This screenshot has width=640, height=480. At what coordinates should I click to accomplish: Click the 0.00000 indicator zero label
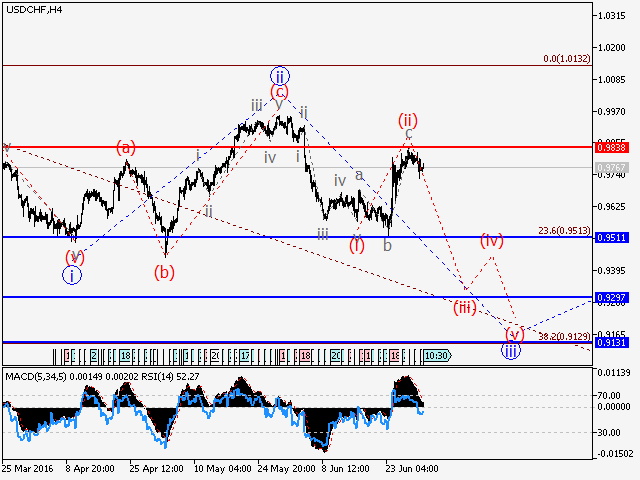coord(613,407)
